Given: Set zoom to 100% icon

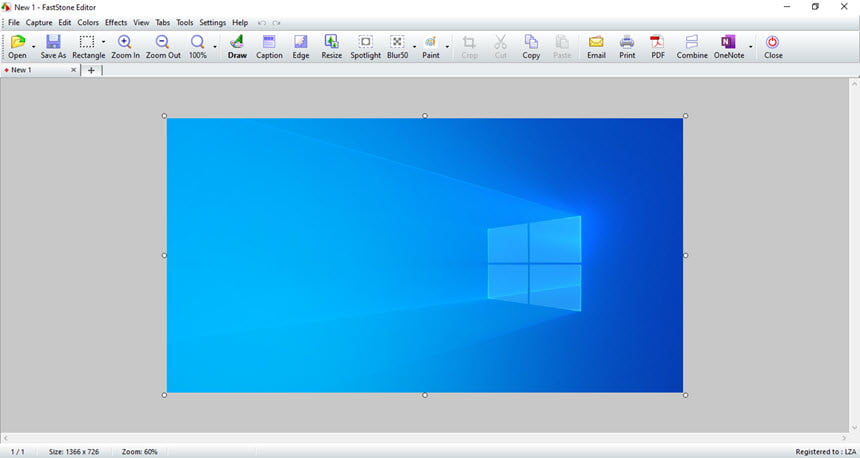Looking at the screenshot, I should click(x=197, y=42).
